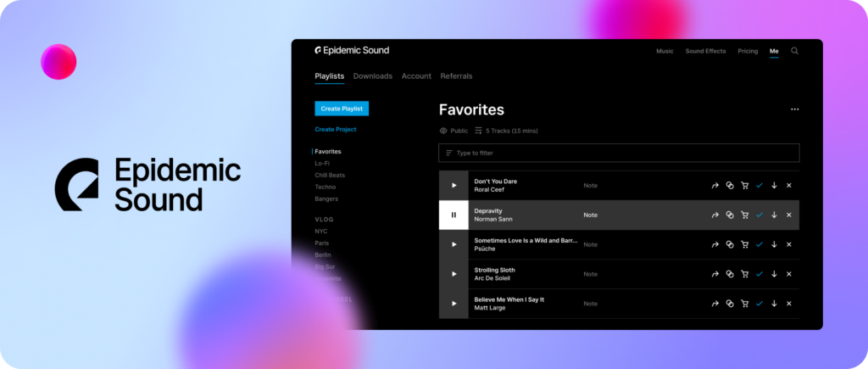Click the Epidemic Sound logo in app header
The image size is (868, 369).
(352, 50)
